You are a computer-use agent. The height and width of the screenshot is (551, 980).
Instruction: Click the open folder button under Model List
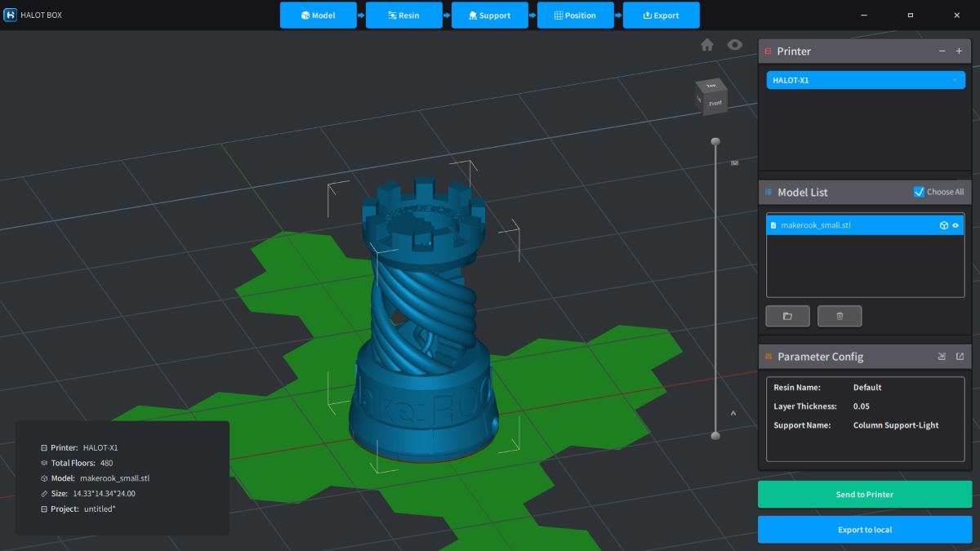point(788,316)
